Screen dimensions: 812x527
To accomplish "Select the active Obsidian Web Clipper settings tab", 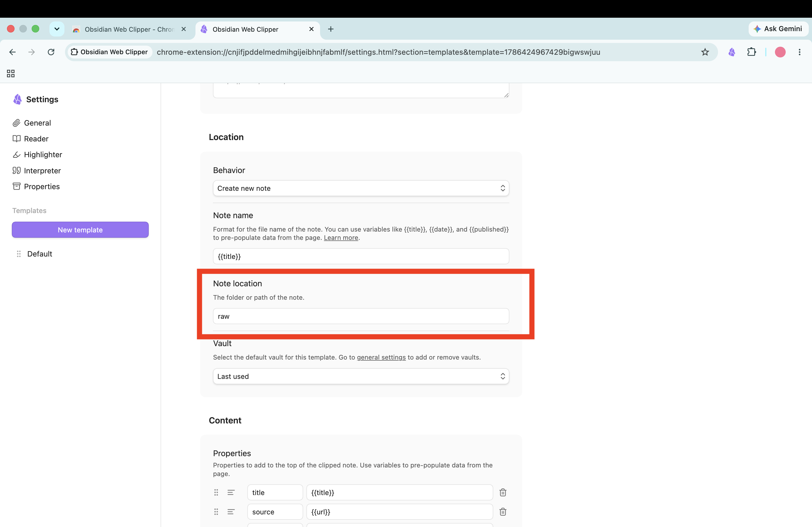I will click(258, 29).
